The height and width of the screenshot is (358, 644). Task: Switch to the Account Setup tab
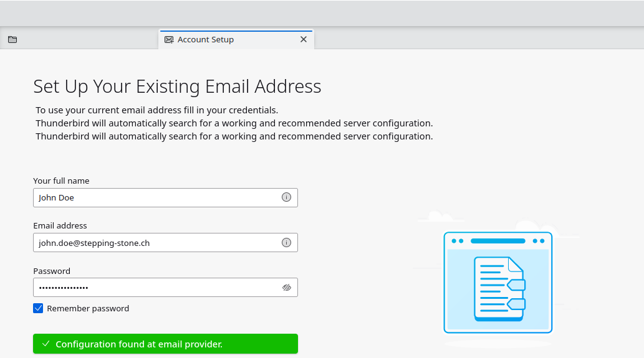[206, 40]
